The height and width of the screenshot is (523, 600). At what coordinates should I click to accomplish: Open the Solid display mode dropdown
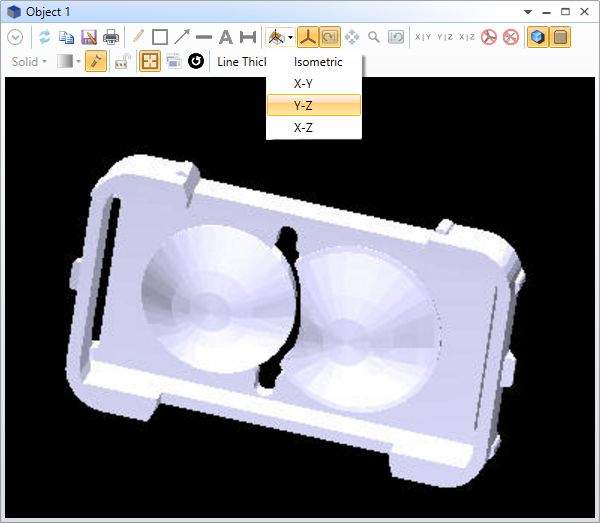pyautogui.click(x=29, y=62)
